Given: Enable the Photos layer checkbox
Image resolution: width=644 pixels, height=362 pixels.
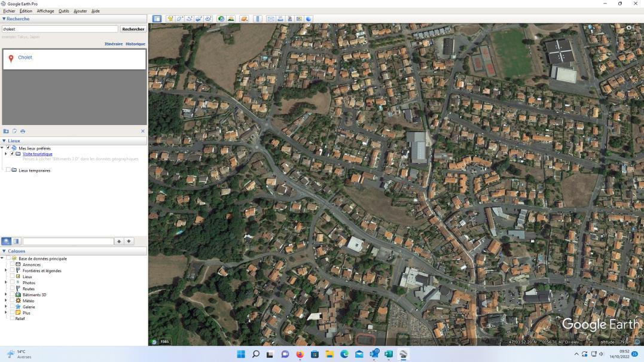Looking at the screenshot, I should pos(12,282).
